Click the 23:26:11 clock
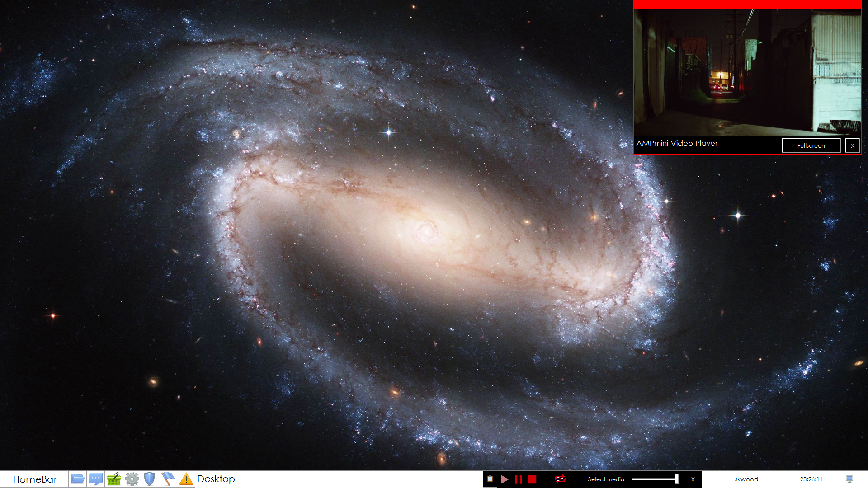This screenshot has height=488, width=868. point(811,479)
